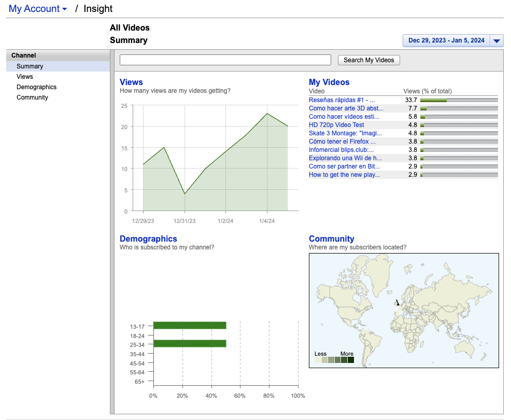The width and height of the screenshot is (511, 420).
Task: Go to Demographics in the sidebar
Action: (x=36, y=87)
